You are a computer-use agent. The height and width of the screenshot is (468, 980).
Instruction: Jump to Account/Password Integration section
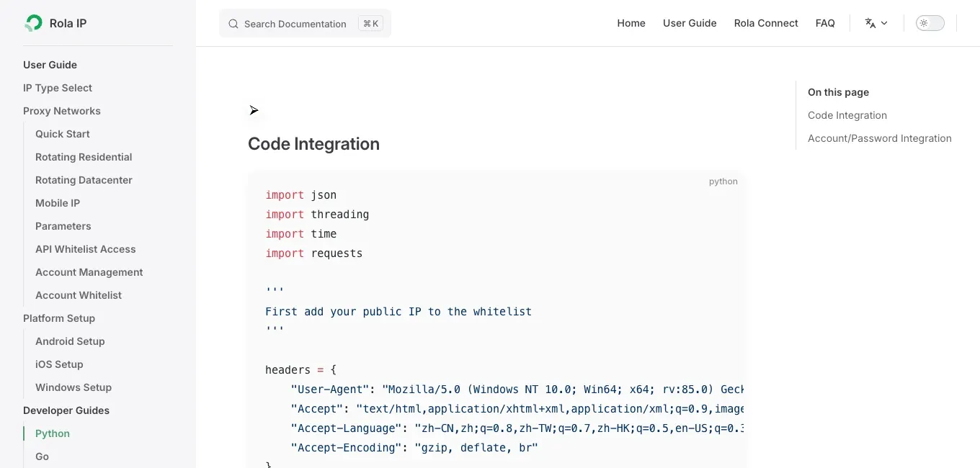pyautogui.click(x=880, y=138)
